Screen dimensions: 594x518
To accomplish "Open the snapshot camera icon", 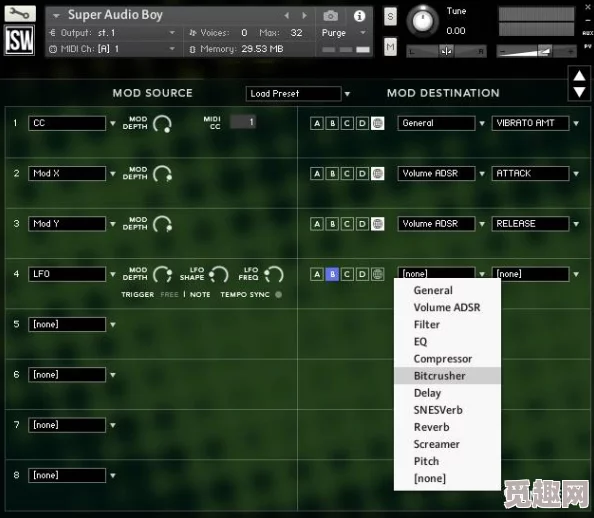I will (331, 16).
